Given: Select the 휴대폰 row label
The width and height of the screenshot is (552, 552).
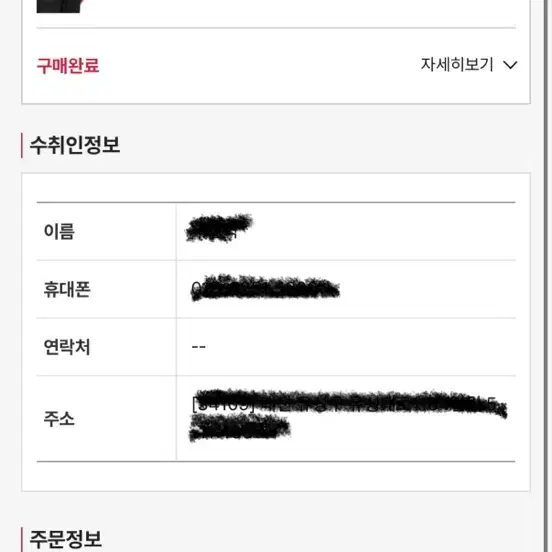Looking at the screenshot, I should 67,289.
